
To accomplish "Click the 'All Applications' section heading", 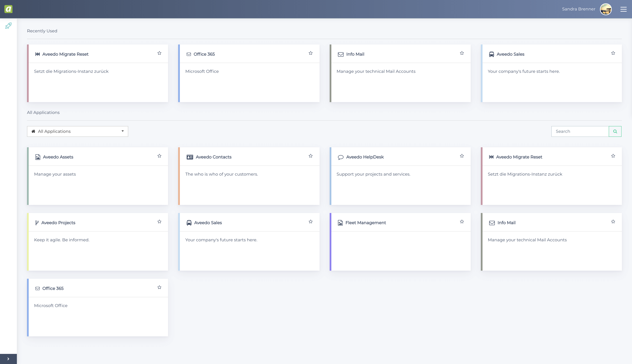I will (x=43, y=113).
